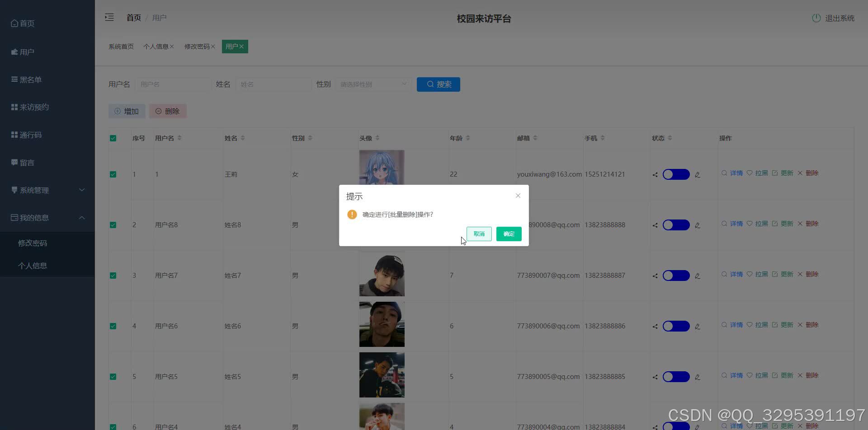This screenshot has height=430, width=868.
Task: Click the sidebar collapse hamburger icon
Action: (x=109, y=18)
